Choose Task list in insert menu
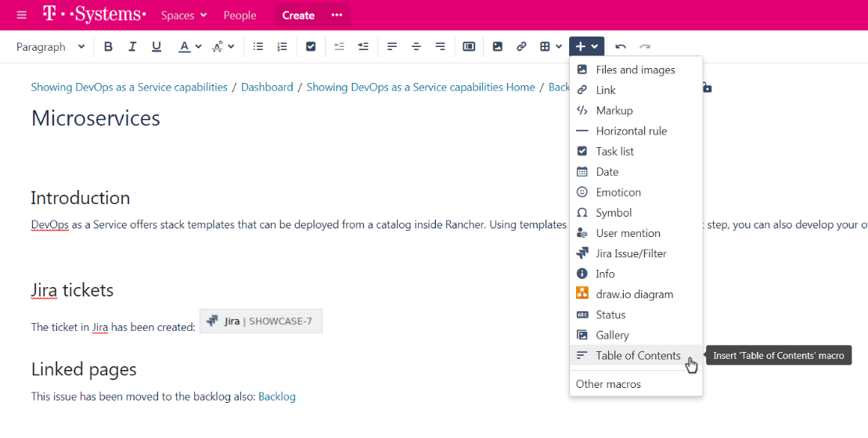The width and height of the screenshot is (868, 438). [x=636, y=152]
